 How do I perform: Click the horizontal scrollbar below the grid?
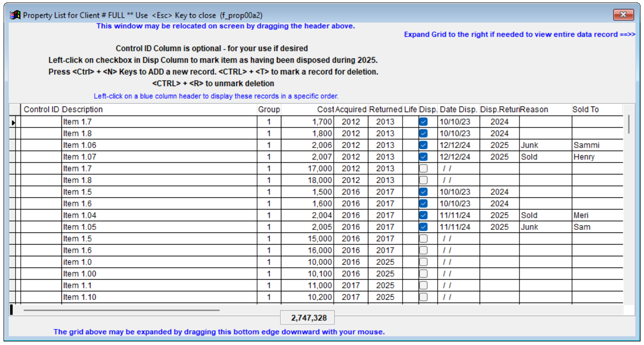click(x=121, y=310)
